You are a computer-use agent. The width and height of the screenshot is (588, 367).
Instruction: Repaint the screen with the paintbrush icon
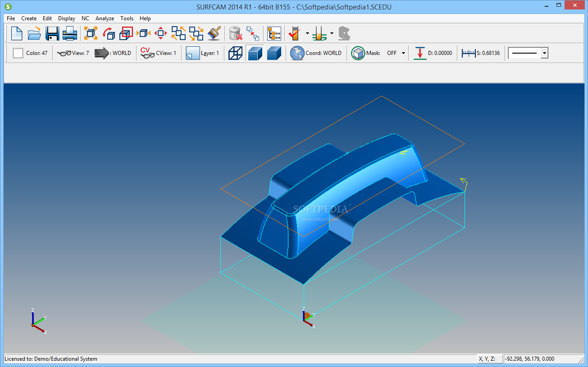[214, 33]
